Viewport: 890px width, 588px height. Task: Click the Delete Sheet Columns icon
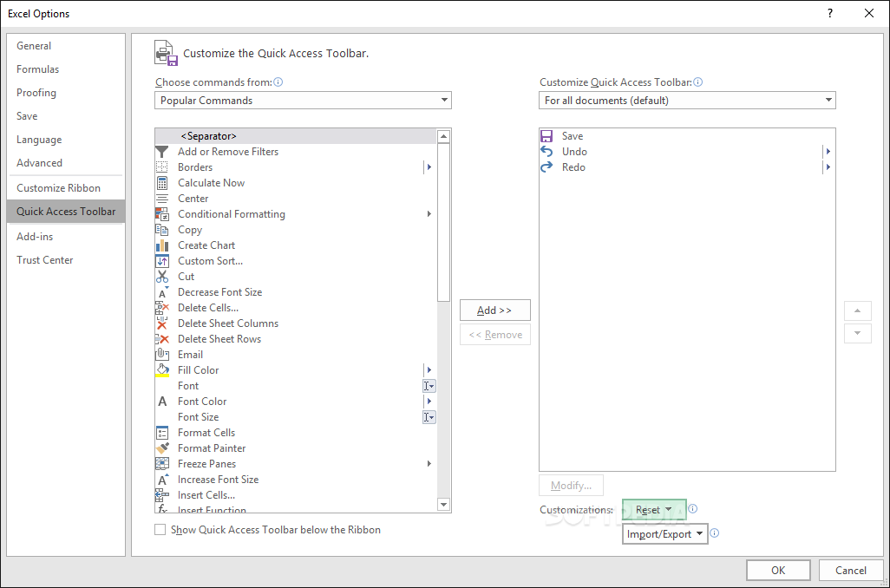tap(162, 323)
